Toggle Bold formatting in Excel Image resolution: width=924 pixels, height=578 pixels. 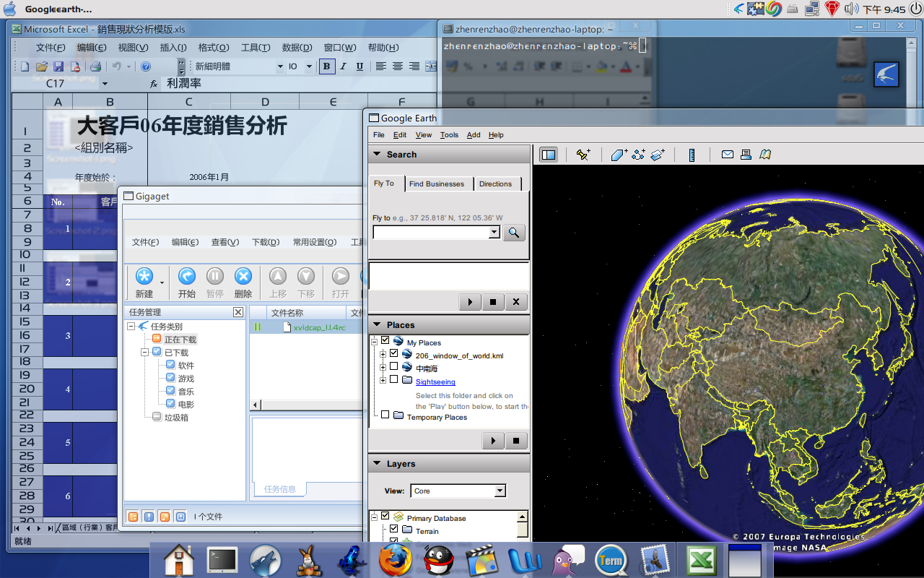click(327, 66)
